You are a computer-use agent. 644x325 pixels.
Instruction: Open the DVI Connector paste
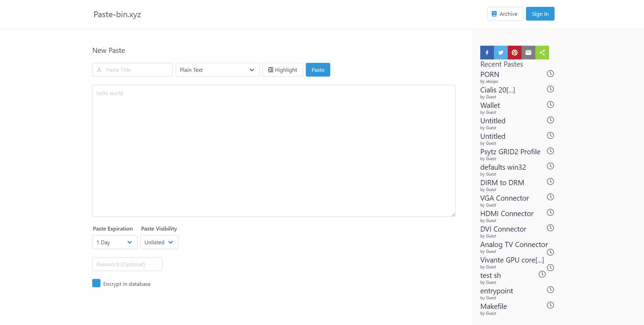coord(503,229)
